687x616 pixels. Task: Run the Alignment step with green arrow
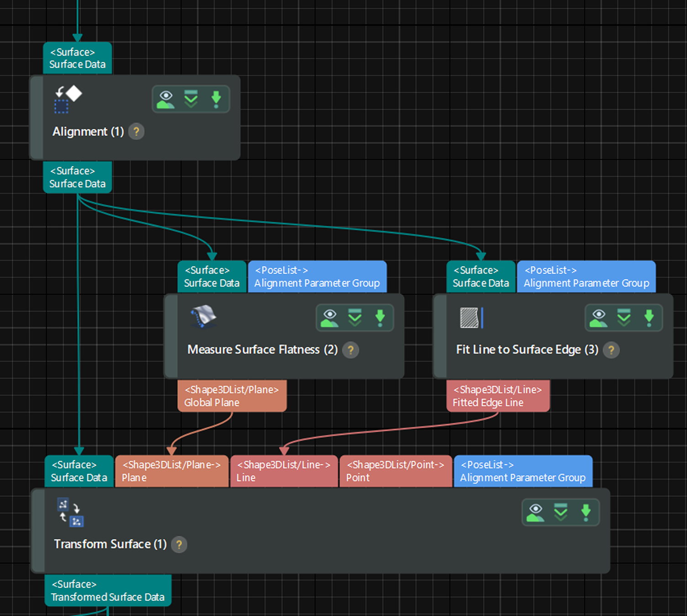coord(216,99)
